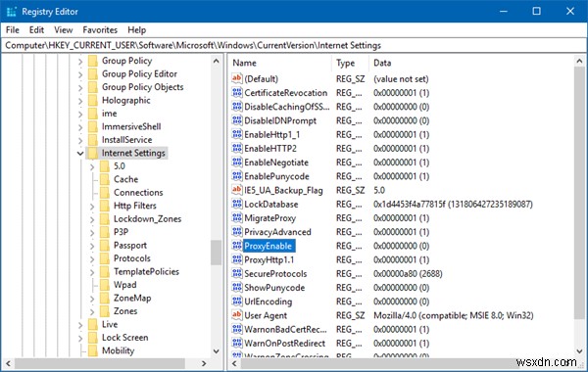
Task: Sort values by Name column header
Action: 280,63
